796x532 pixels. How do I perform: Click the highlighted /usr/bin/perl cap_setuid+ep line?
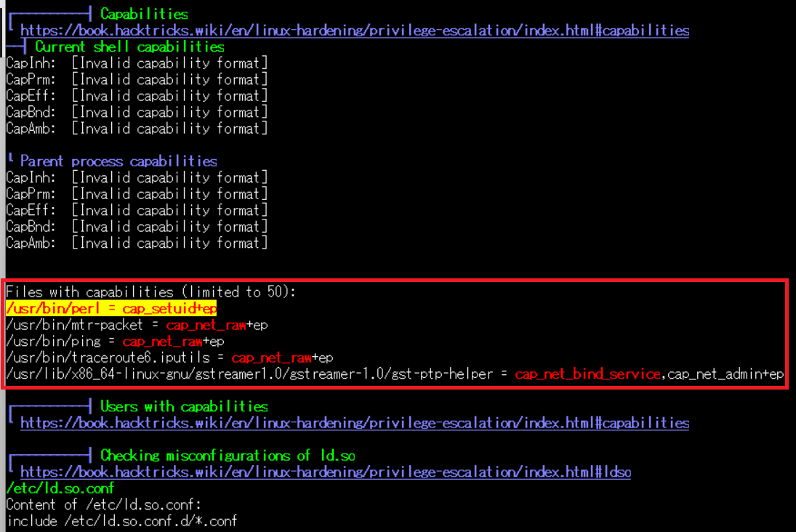[x=111, y=308]
